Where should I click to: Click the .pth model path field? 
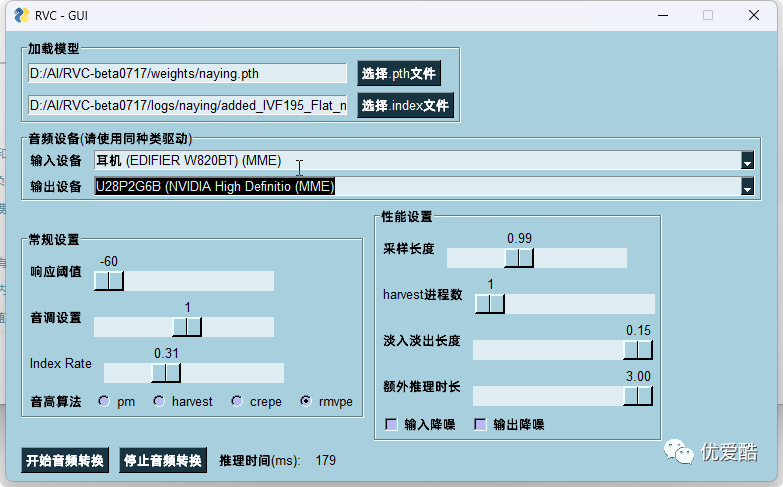click(187, 73)
